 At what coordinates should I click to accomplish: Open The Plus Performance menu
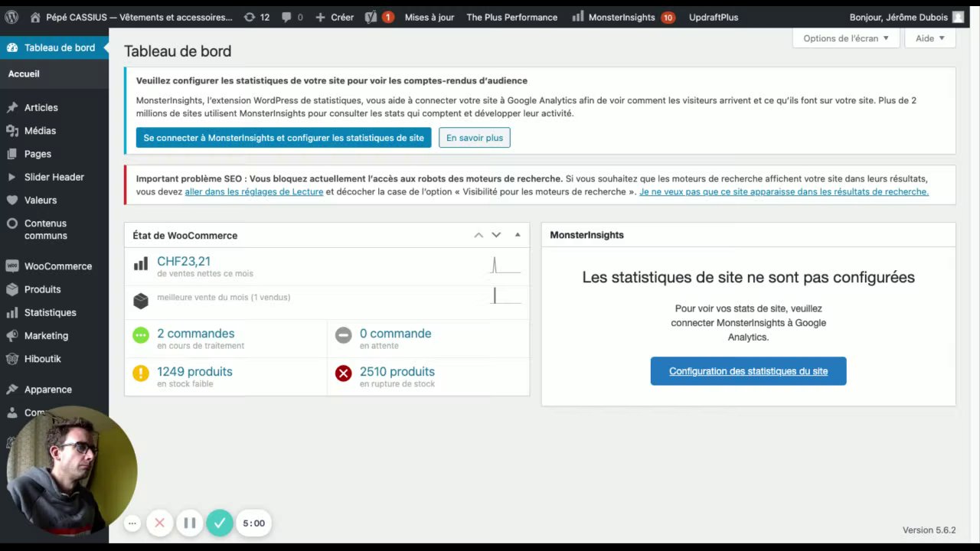(x=511, y=17)
